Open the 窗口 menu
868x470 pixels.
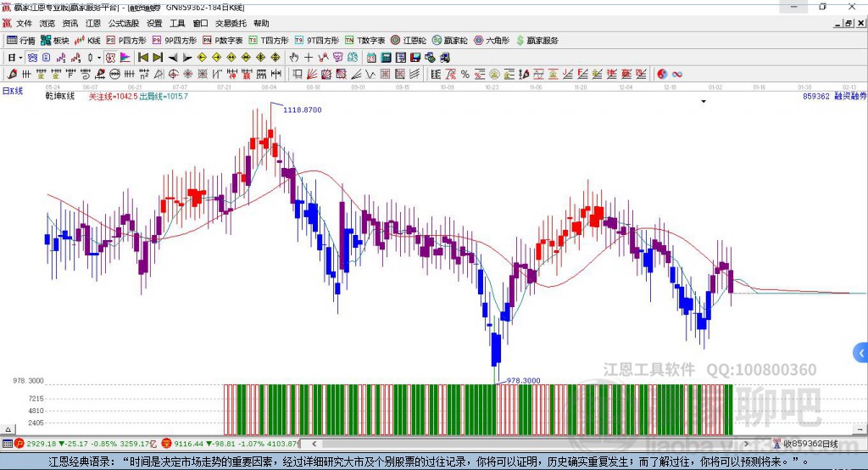pyautogui.click(x=200, y=23)
